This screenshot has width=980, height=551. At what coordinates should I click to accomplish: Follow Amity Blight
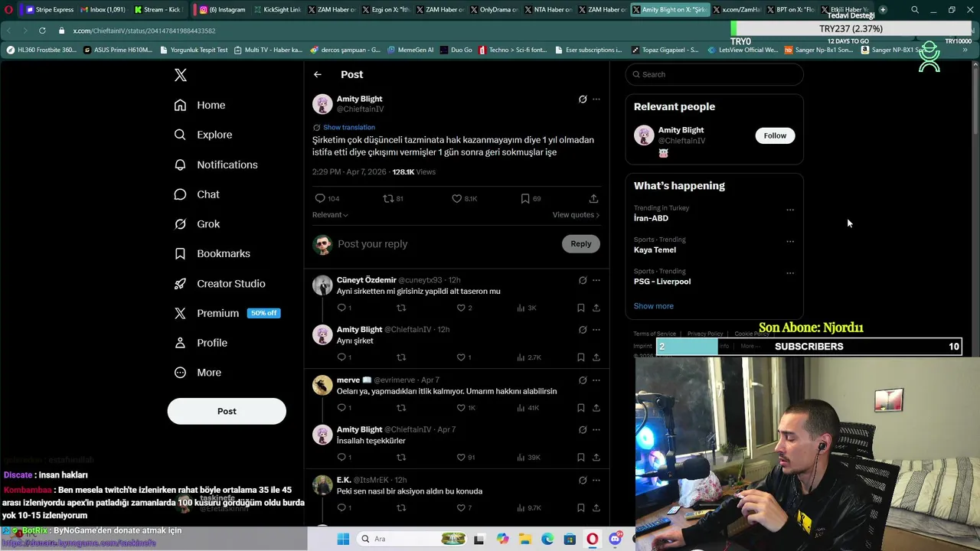tap(775, 135)
